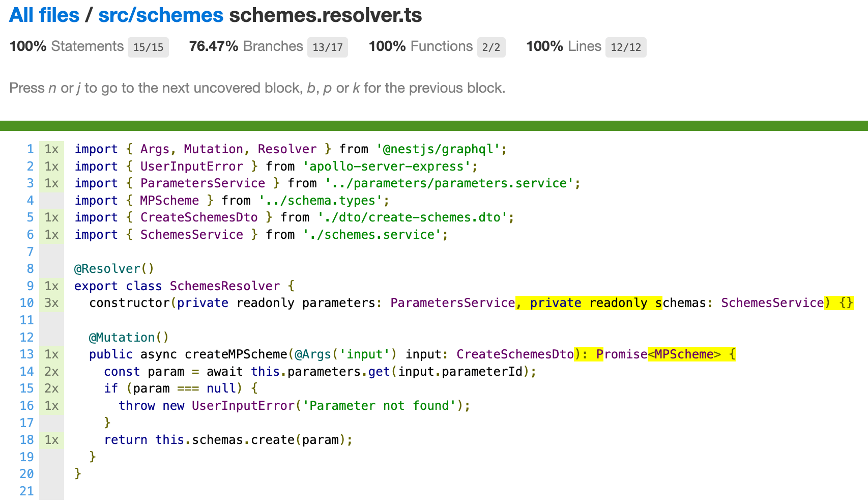Image resolution: width=868 pixels, height=502 pixels.
Task: Click the SchemesResolver class name
Action: [225, 286]
